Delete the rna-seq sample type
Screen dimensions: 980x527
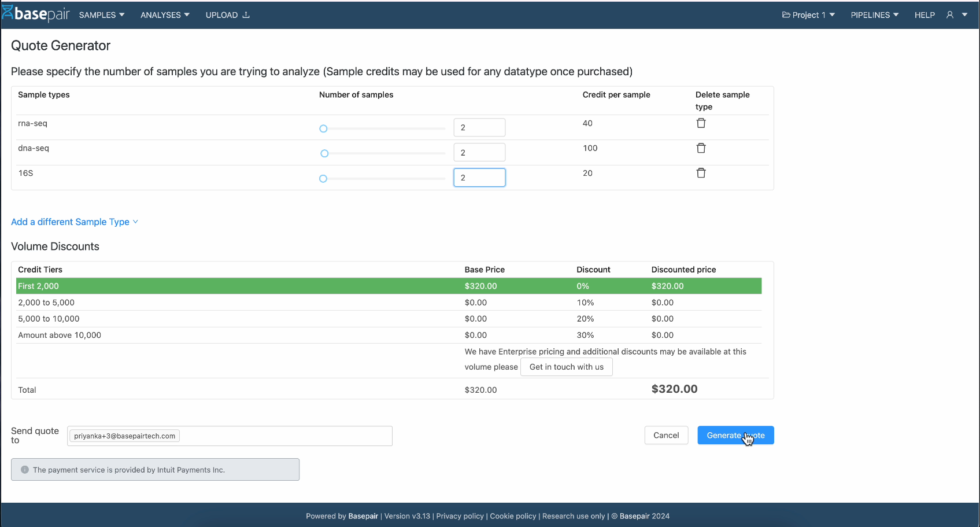[x=701, y=123]
